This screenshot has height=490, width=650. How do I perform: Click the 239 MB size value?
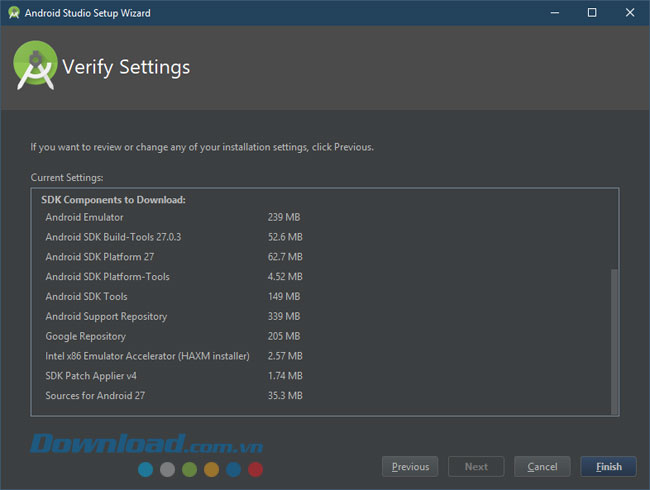coord(284,217)
